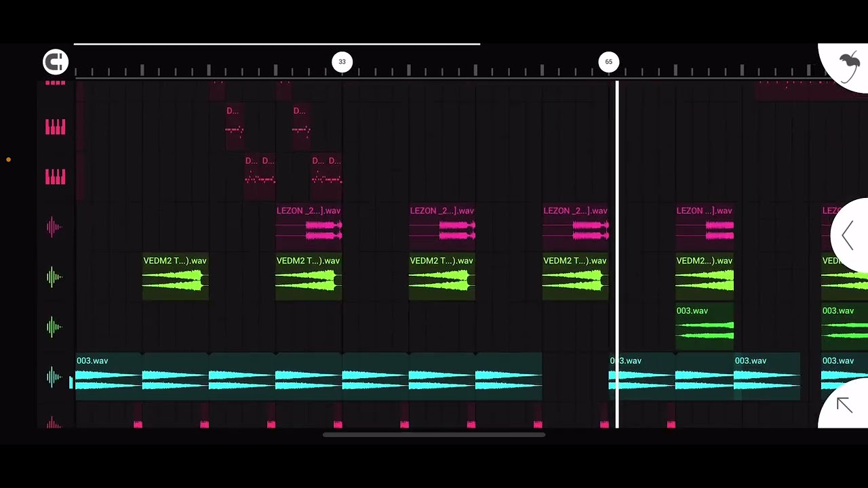
Task: Select second D... clip on upper piano track
Action: click(302, 126)
